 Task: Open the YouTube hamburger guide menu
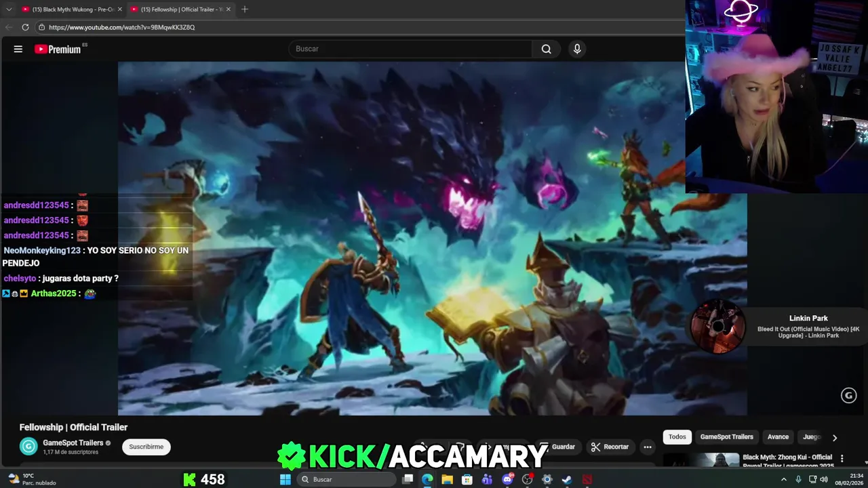(x=18, y=49)
